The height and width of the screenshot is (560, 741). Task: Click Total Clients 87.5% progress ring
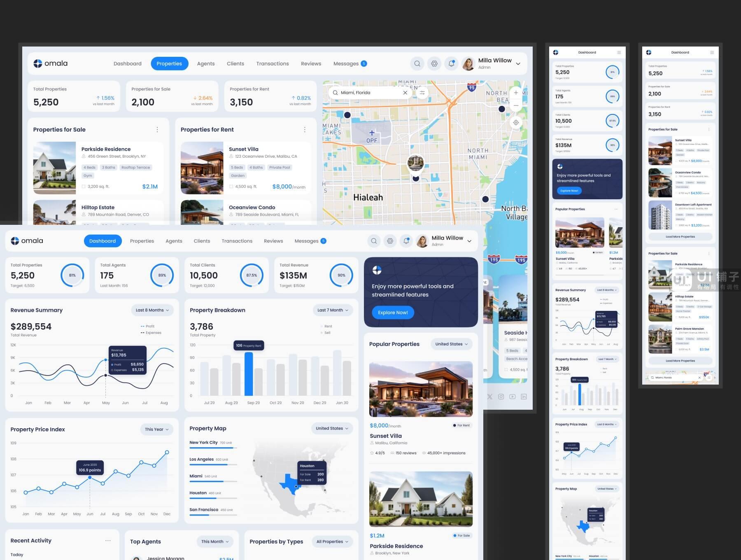pyautogui.click(x=252, y=275)
